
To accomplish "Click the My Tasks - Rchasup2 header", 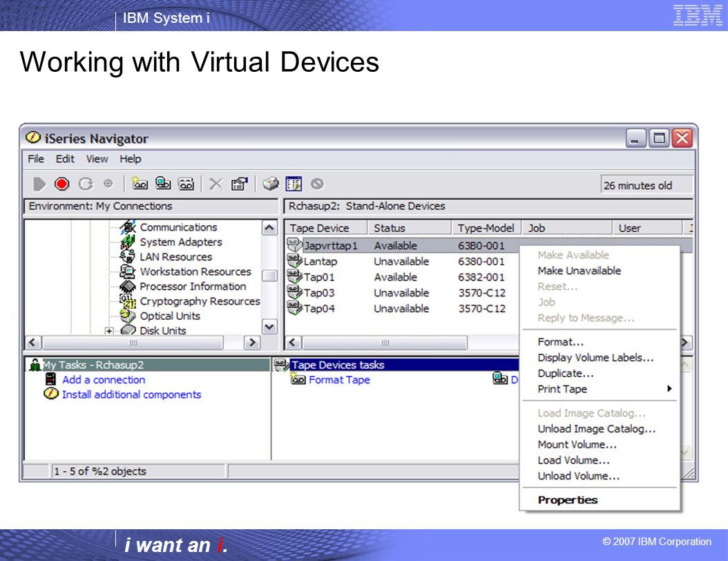I will pos(93,365).
